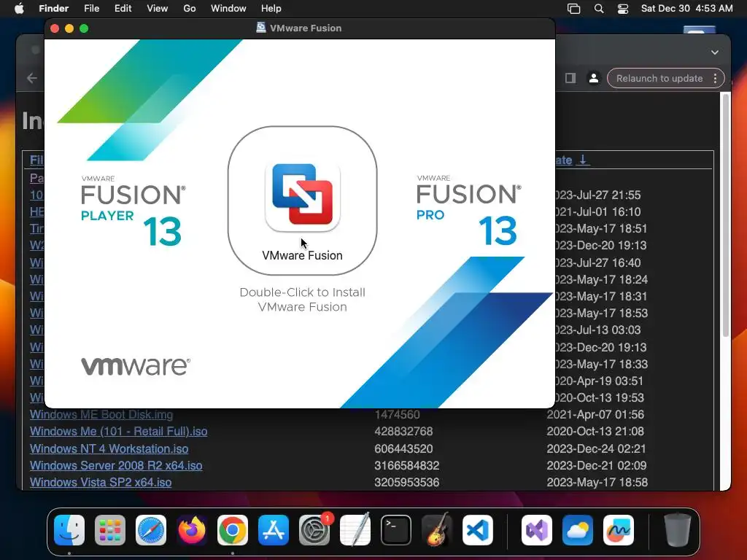Open the Window menu
747x560 pixels.
(228, 9)
